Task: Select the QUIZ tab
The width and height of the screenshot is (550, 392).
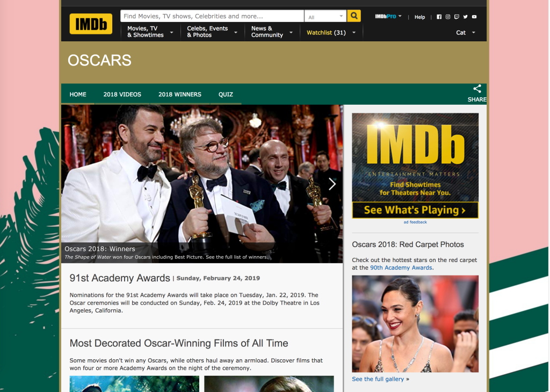Action: coord(226,95)
